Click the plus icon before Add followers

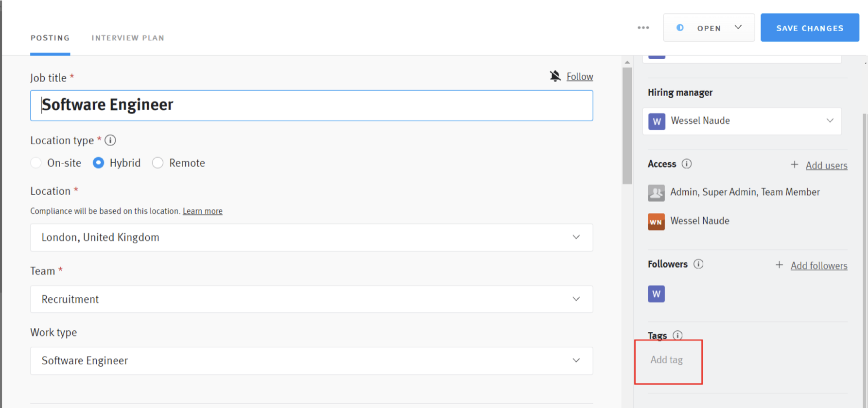click(x=779, y=265)
